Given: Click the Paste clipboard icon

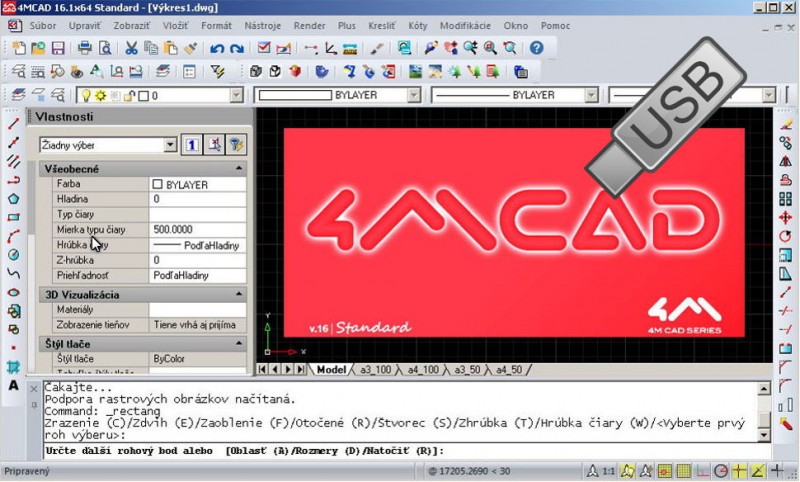Looking at the screenshot, I should click(170, 48).
